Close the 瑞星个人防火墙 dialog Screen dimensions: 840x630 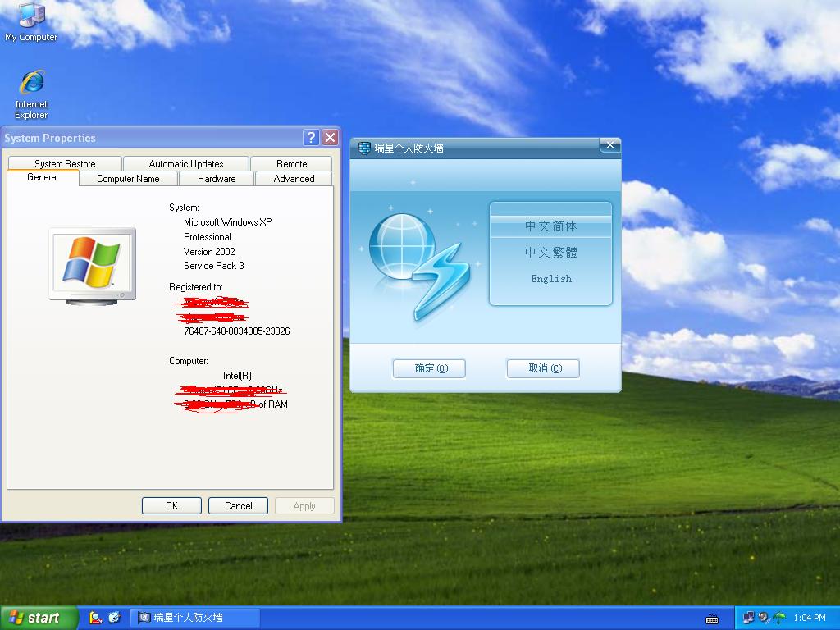(609, 144)
